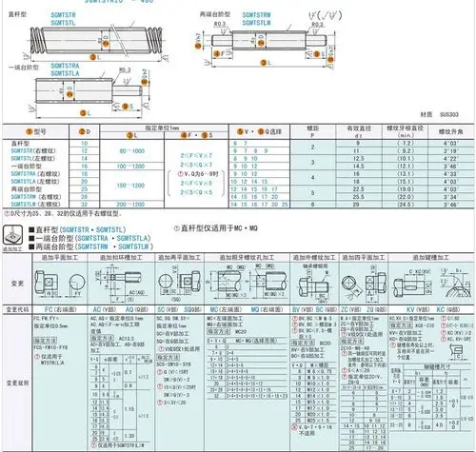
Task: Select the 追加外螺纹加工 column header
Action: pos(314,257)
